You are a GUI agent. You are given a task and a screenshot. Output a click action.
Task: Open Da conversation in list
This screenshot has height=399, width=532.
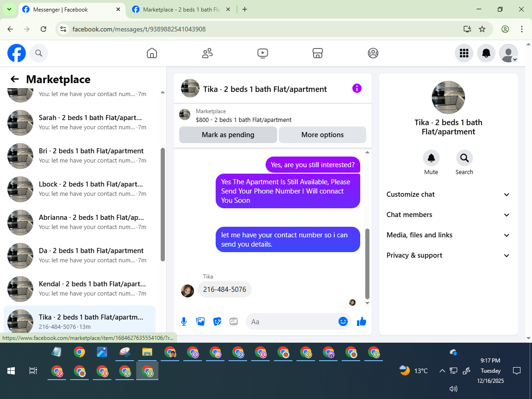pos(80,255)
